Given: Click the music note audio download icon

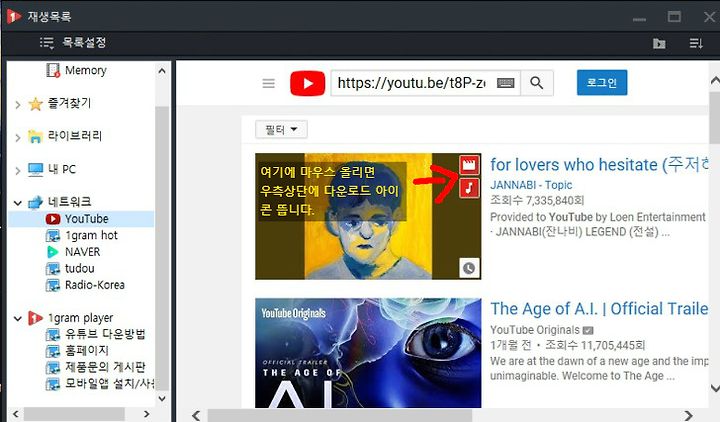Looking at the screenshot, I should click(x=469, y=188).
